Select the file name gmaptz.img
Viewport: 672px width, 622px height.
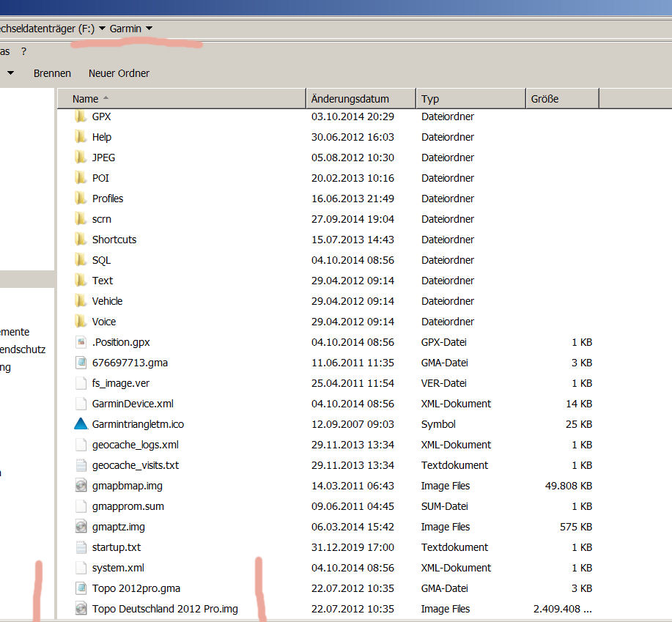118,527
